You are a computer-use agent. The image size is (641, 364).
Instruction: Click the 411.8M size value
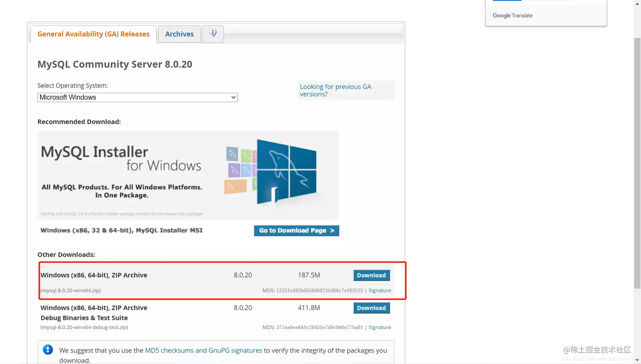(x=309, y=308)
